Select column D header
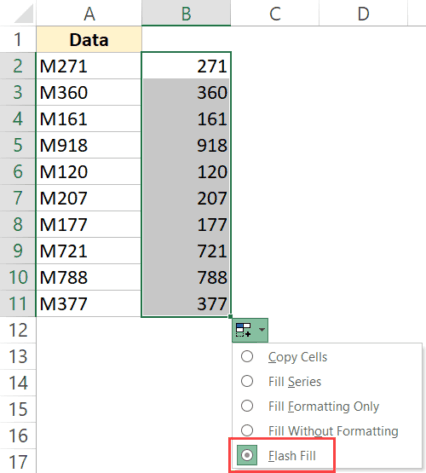426x473 pixels. pyautogui.click(x=363, y=13)
